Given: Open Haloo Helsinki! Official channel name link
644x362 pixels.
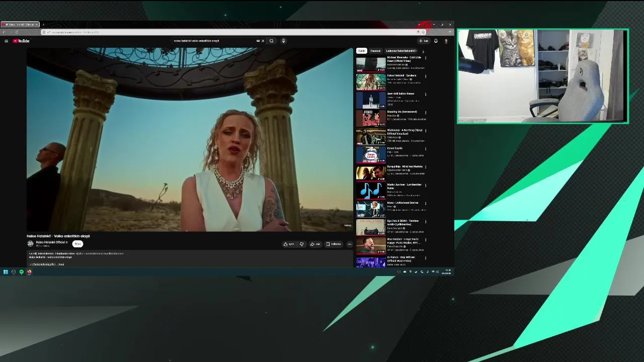Looking at the screenshot, I should (x=51, y=242).
